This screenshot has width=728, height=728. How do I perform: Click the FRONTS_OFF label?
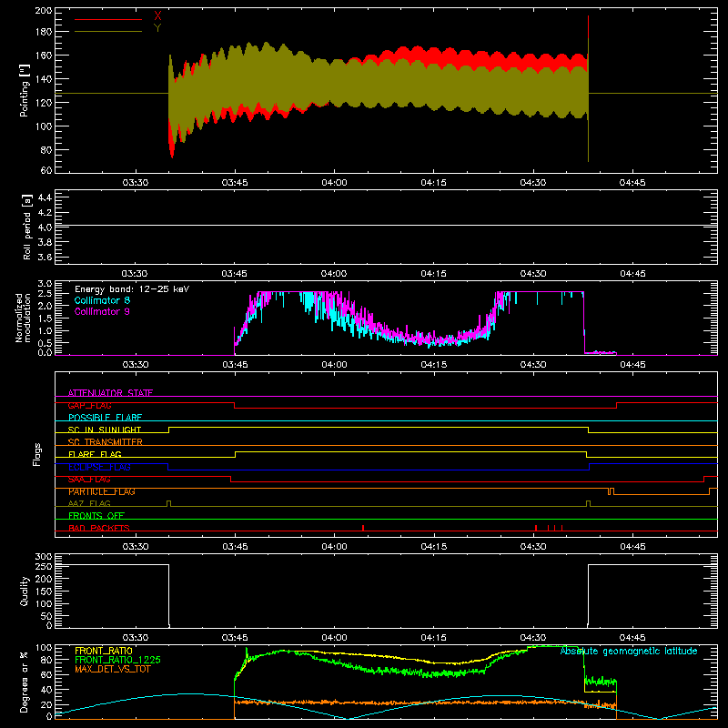[96, 515]
